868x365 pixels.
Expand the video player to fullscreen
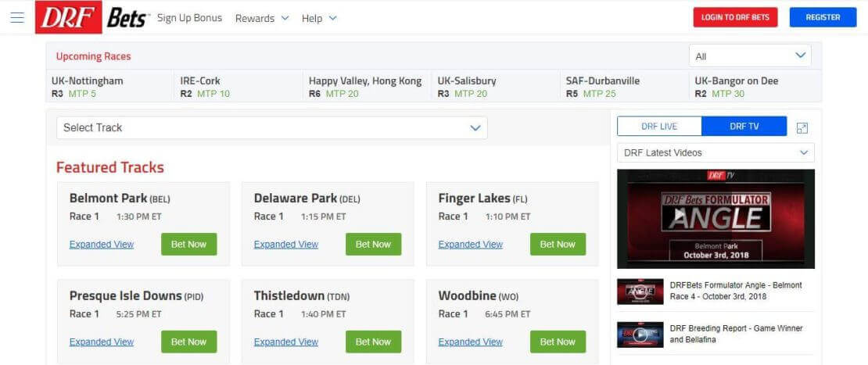[x=802, y=127]
